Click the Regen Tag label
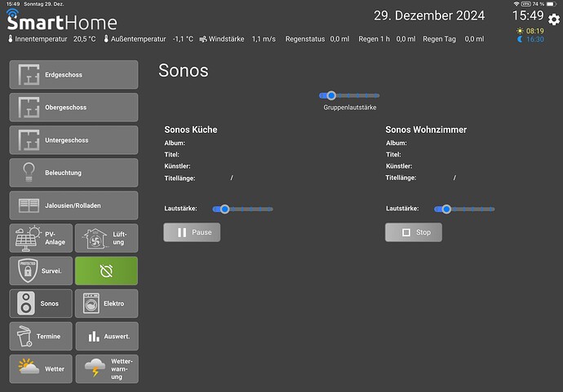 point(439,39)
